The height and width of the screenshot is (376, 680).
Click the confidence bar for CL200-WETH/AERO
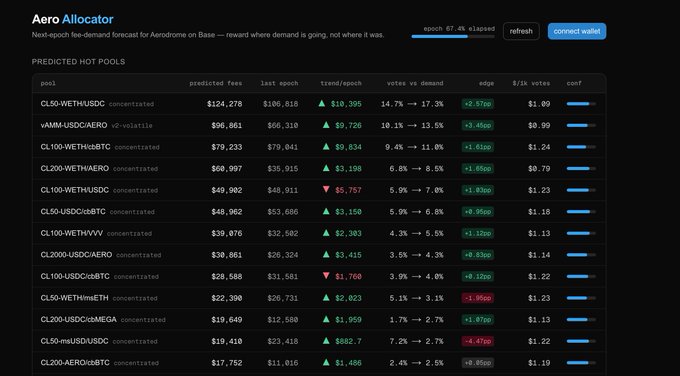click(x=581, y=168)
